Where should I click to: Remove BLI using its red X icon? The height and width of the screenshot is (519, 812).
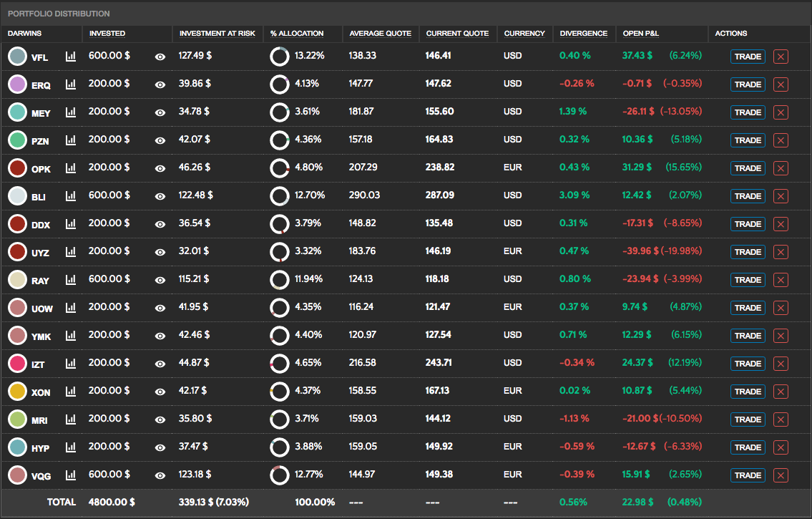[781, 196]
